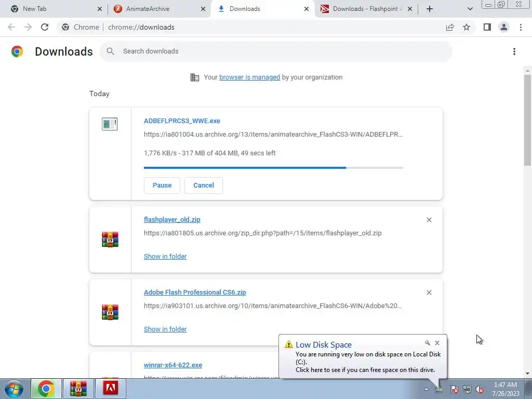This screenshot has height=399, width=532.
Task: Open Chrome main menu three dots
Action: click(521, 27)
